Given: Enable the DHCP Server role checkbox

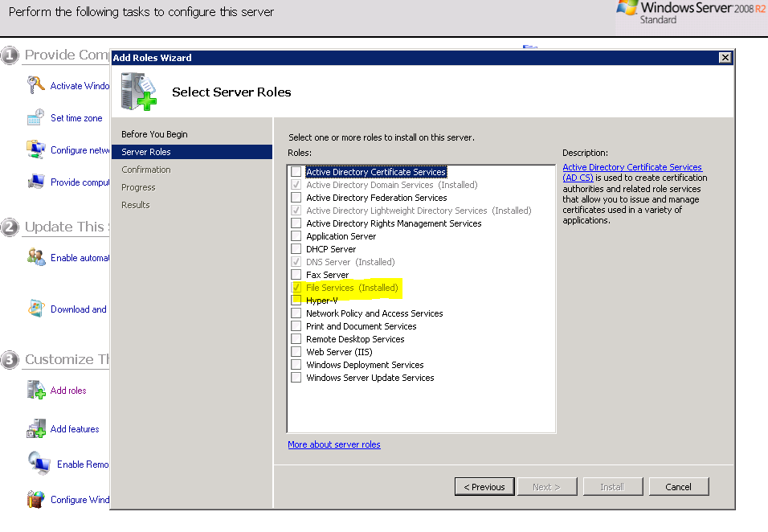Looking at the screenshot, I should 296,249.
